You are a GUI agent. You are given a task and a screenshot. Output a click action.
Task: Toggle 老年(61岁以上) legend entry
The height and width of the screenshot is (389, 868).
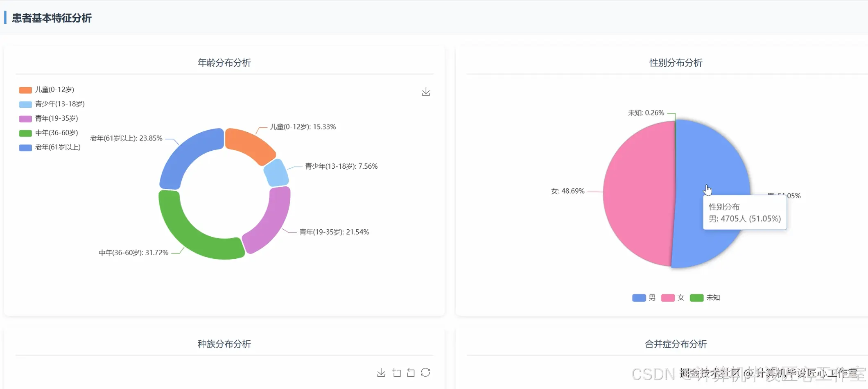(x=50, y=147)
